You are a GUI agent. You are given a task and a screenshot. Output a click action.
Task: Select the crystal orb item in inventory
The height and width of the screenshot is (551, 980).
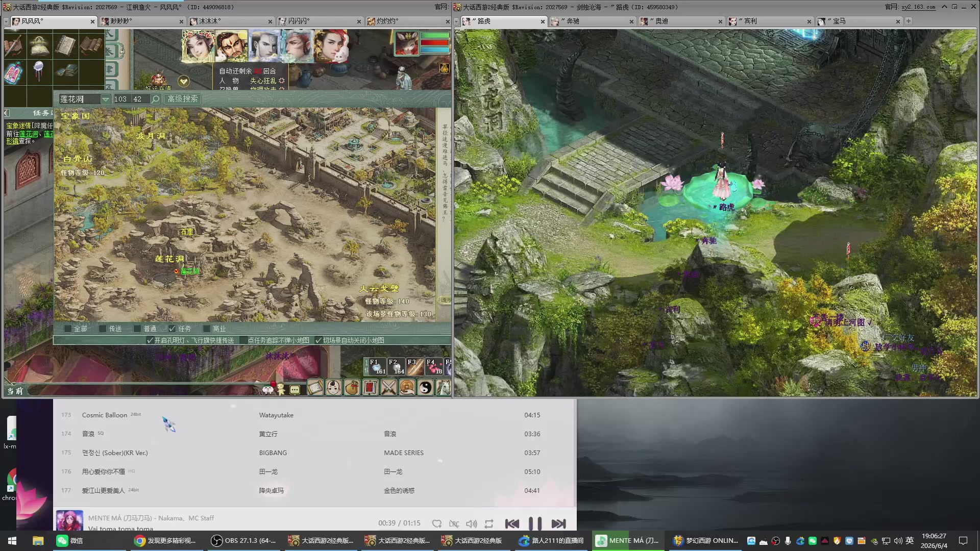tap(39, 71)
